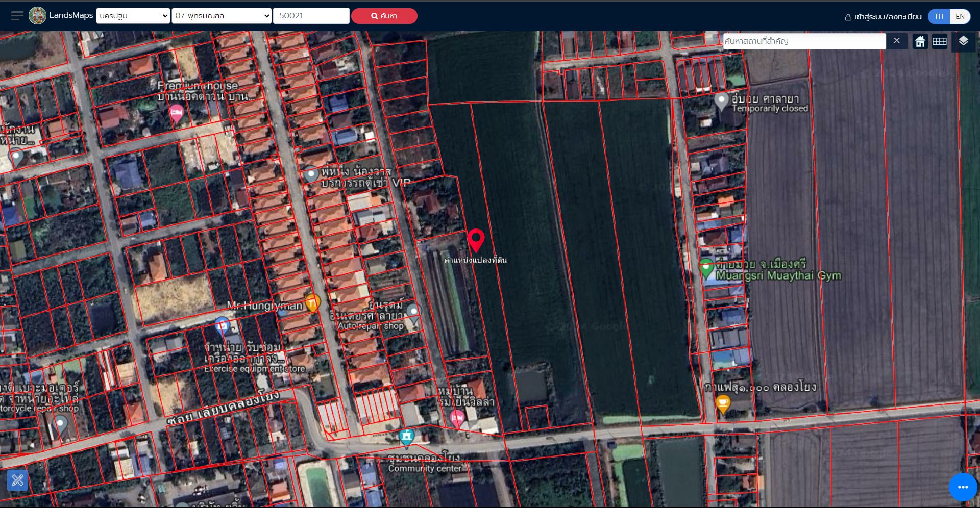Switch language toggle to TH
Image resolution: width=980 pixels, height=508 pixels.
coord(939,16)
